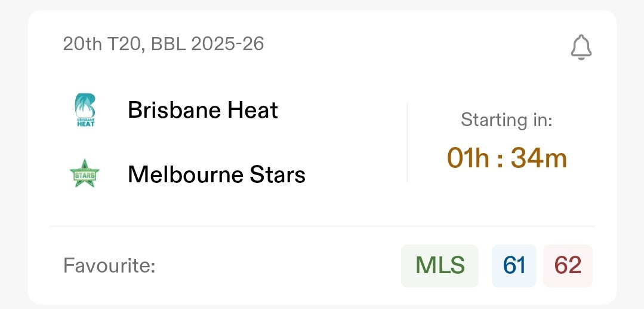Viewport: 644px width, 309px height.
Task: Click empty card space between Favourite and MLS
Action: [x=275, y=266]
